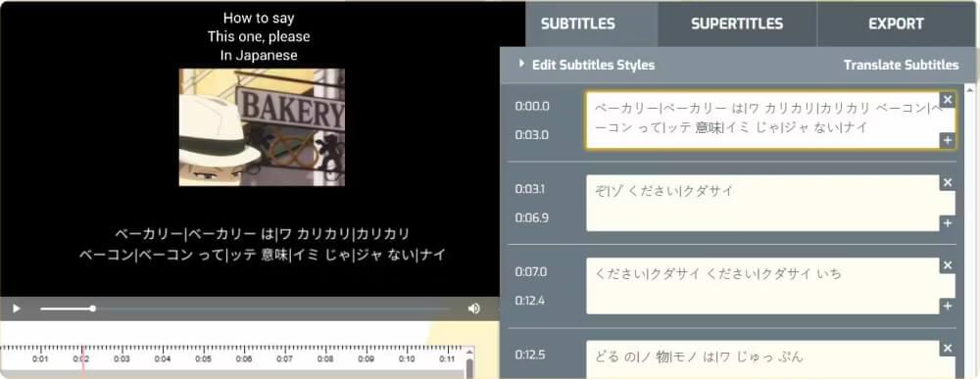
Task: Open the EXPORT tab
Action: pyautogui.click(x=897, y=24)
